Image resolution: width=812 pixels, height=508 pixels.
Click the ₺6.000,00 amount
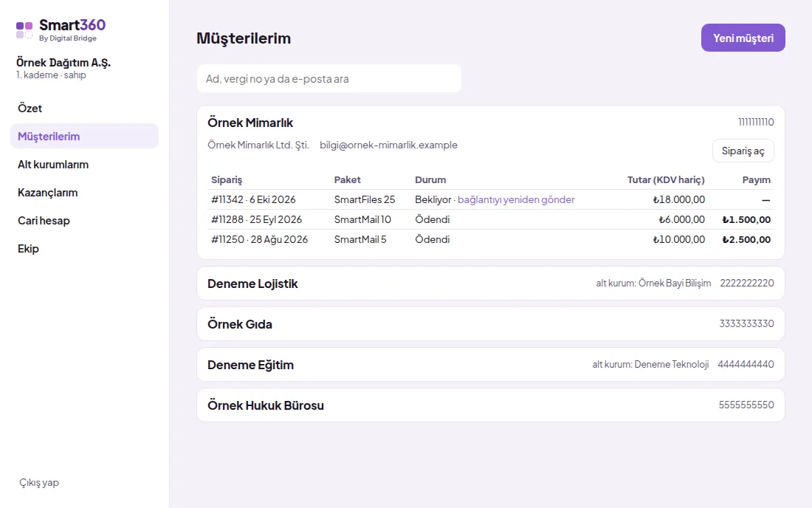(681, 219)
